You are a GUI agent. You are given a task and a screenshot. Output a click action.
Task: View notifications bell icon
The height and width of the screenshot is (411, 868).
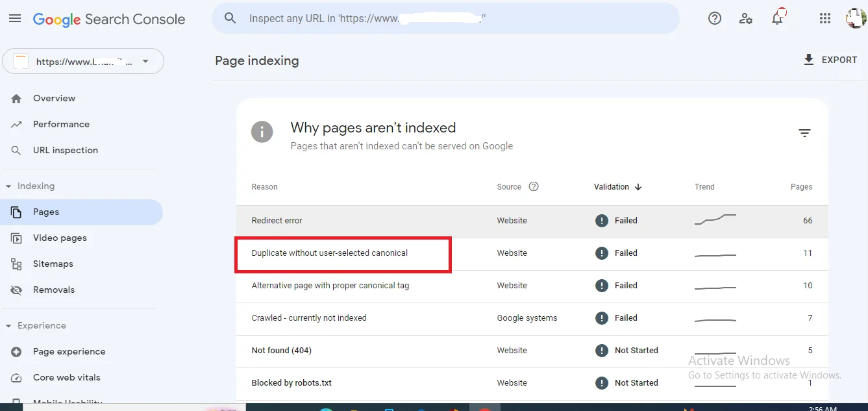click(x=778, y=18)
